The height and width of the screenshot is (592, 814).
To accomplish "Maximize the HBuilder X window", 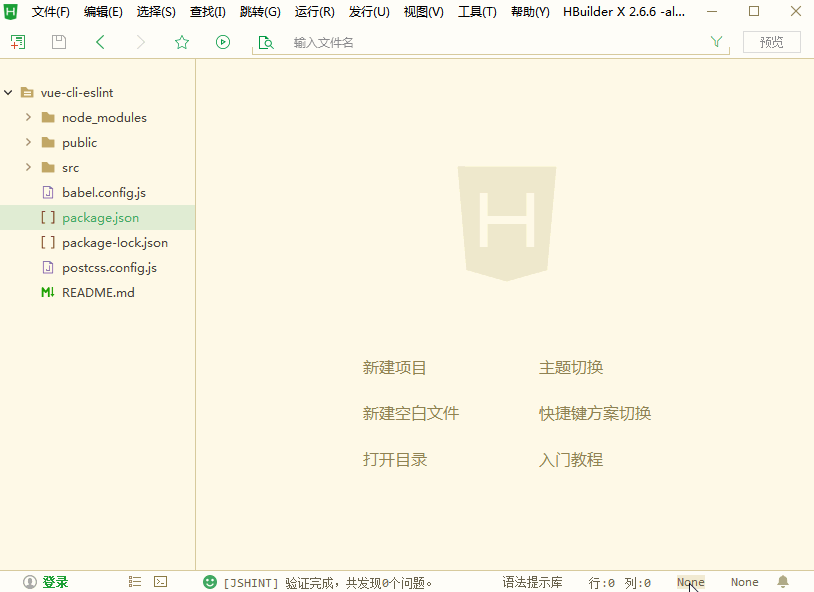I will coord(754,11).
